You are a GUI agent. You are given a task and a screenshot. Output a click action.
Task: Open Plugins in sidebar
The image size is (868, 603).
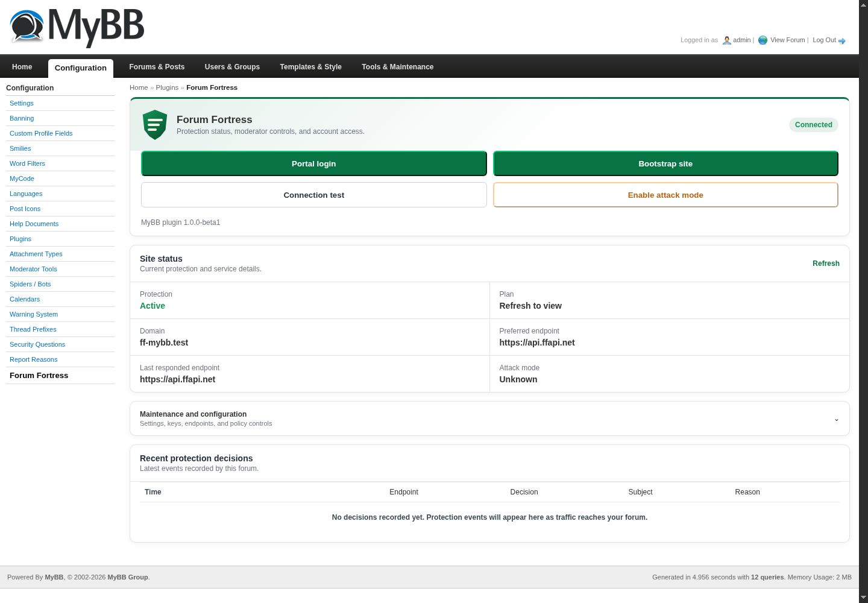pyautogui.click(x=20, y=239)
